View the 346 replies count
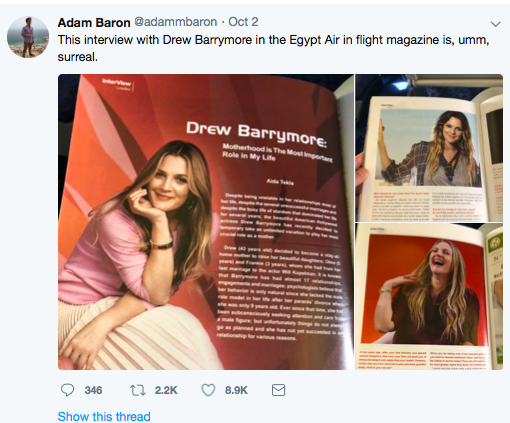 coord(93,390)
